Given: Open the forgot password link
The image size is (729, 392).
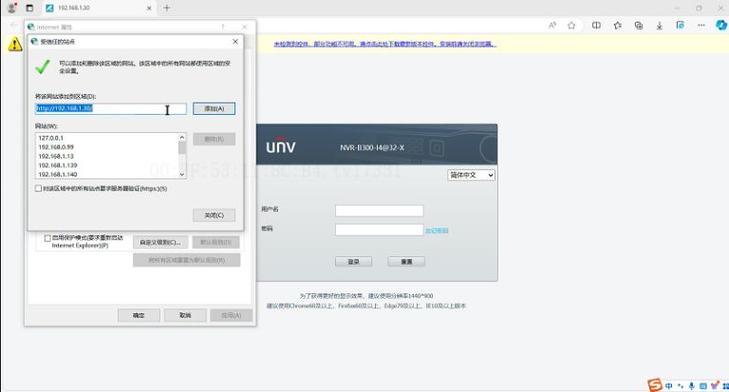Looking at the screenshot, I should (x=437, y=231).
